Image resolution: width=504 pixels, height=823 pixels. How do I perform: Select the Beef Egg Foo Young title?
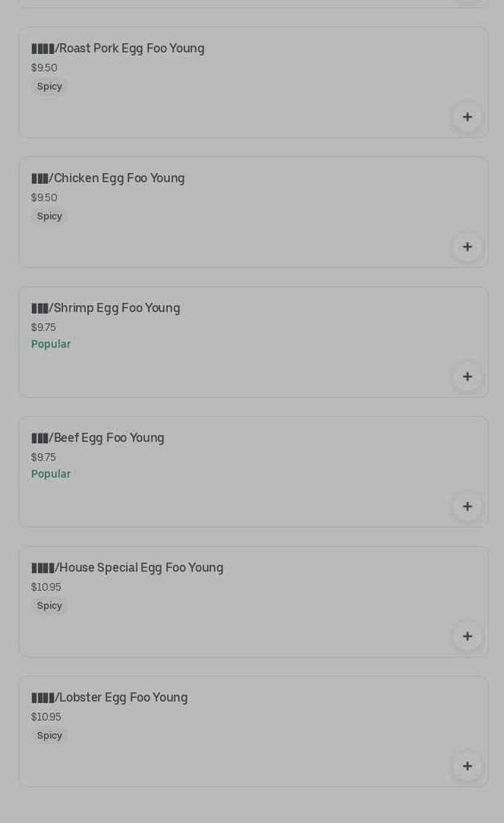click(98, 438)
